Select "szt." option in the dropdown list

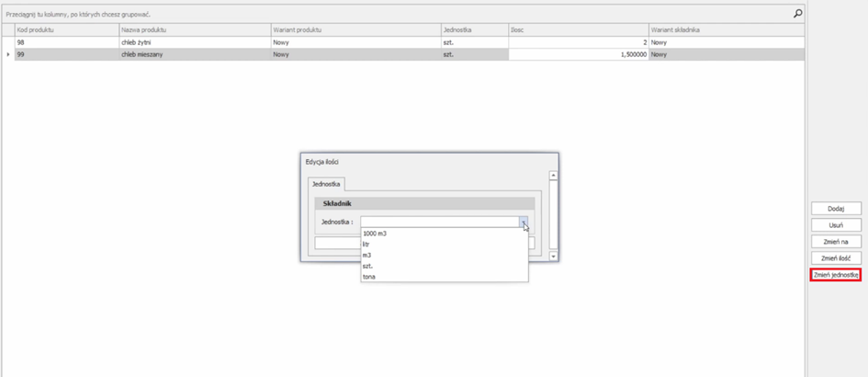click(367, 266)
